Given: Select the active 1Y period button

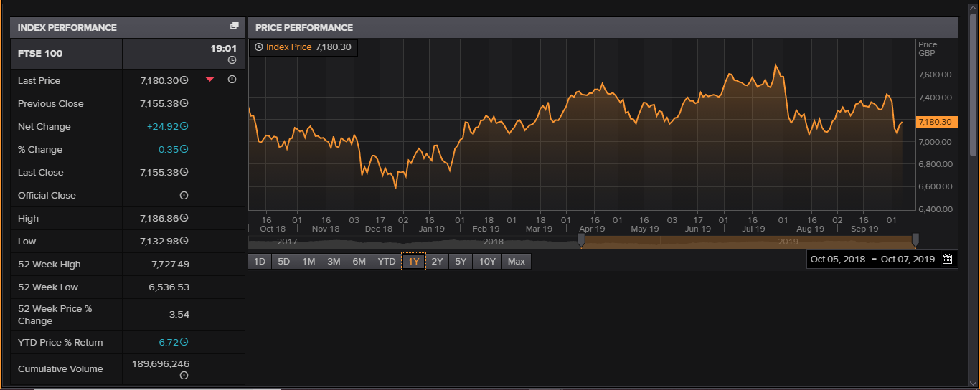Looking at the screenshot, I should pyautogui.click(x=413, y=262).
